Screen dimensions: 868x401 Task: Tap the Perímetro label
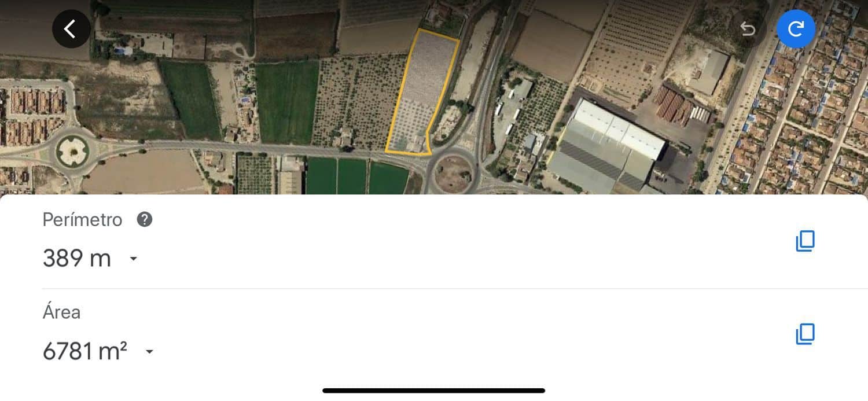(83, 220)
